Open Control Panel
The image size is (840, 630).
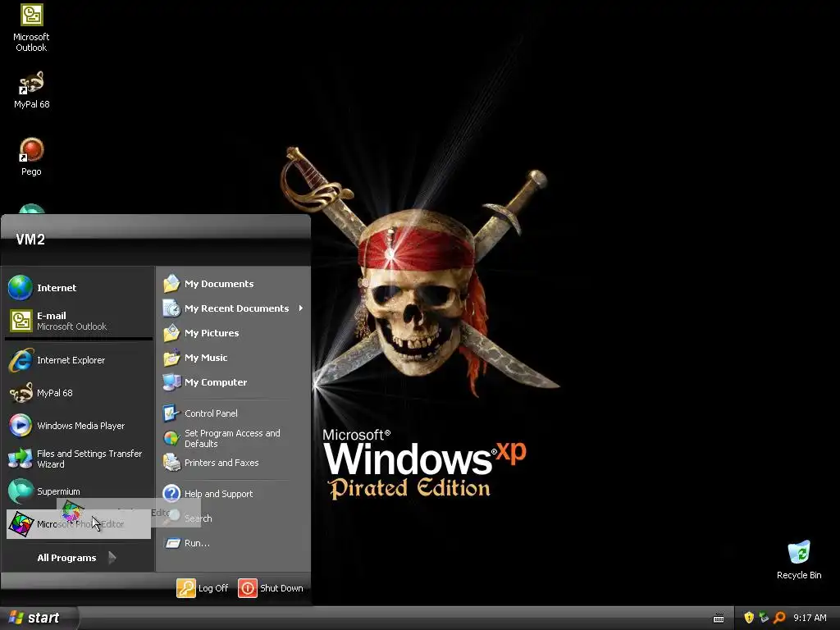(x=233, y=413)
